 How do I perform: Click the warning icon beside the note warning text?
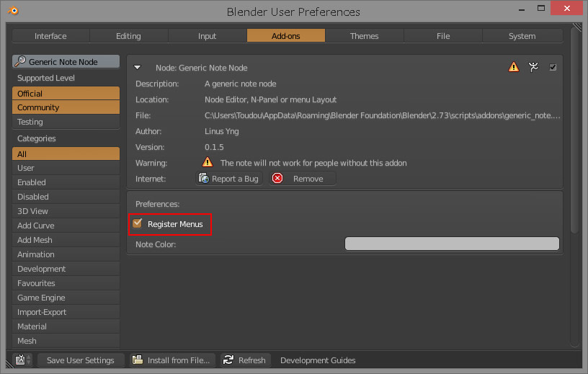[208, 162]
